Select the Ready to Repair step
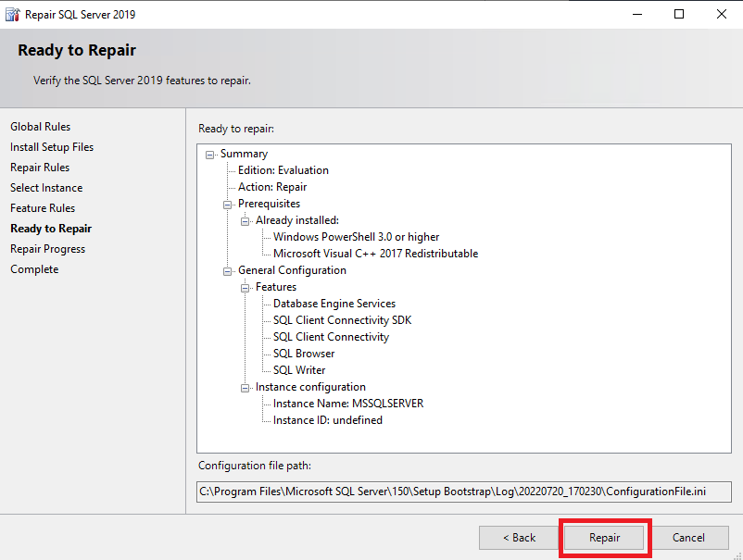 coord(51,229)
